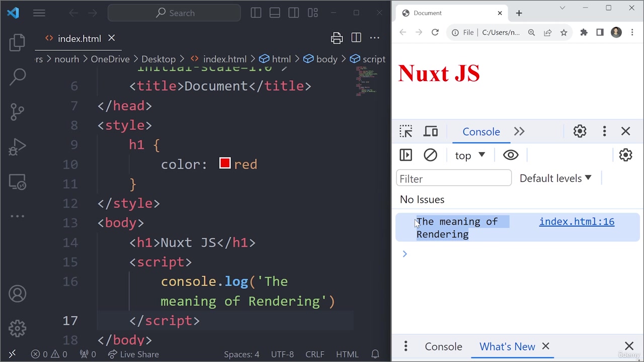This screenshot has width=644, height=362.
Task: Open a new browser tab
Action: coord(519,13)
